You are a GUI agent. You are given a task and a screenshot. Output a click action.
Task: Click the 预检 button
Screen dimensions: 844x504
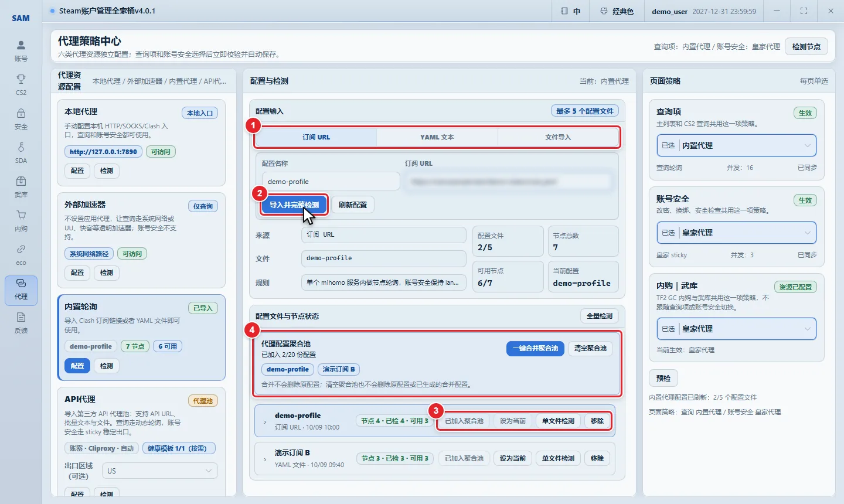[663, 378]
